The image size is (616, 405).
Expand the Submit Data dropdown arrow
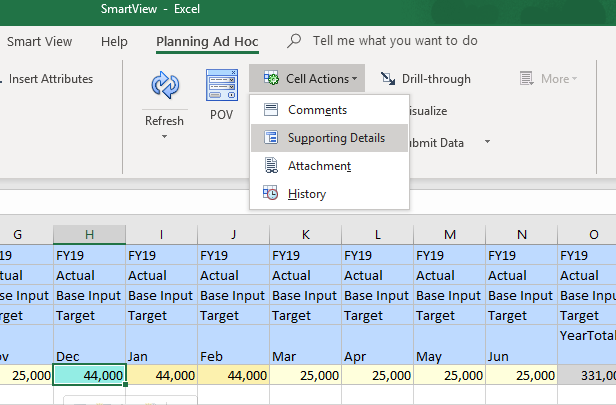(x=488, y=141)
